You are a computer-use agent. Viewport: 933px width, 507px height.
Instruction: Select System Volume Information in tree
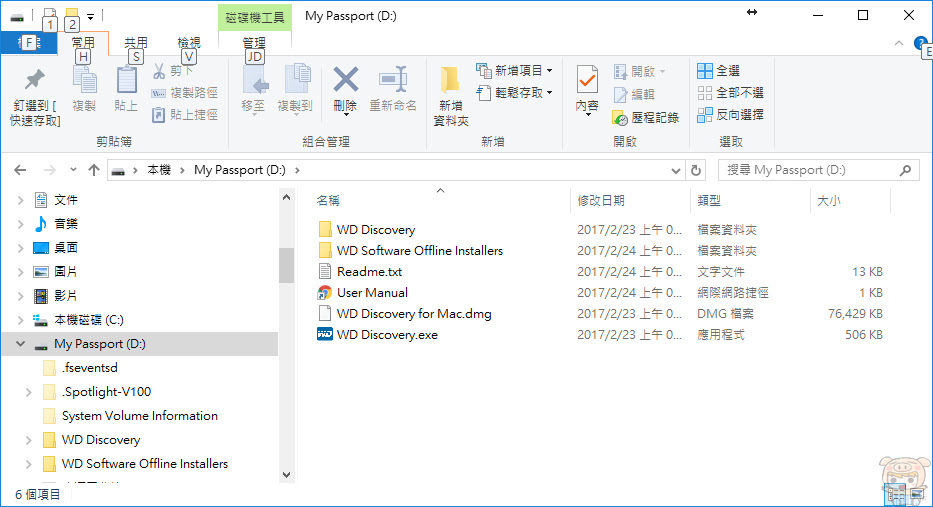coord(139,416)
